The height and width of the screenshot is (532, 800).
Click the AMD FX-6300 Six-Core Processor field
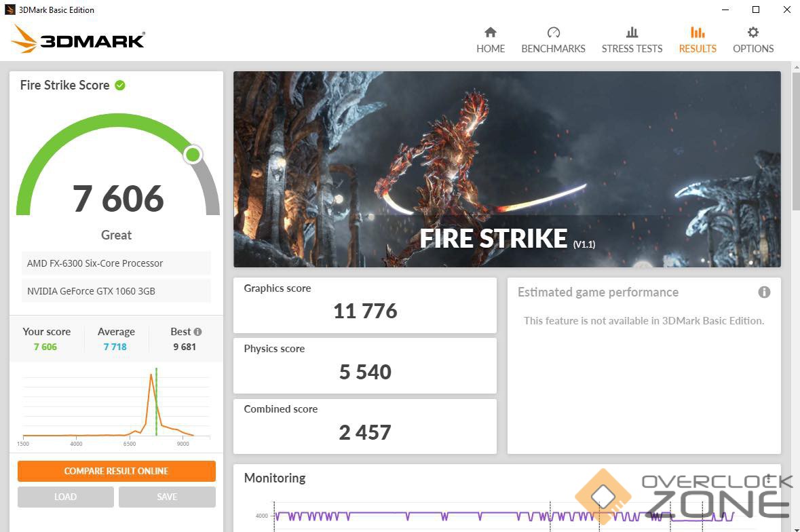(116, 263)
